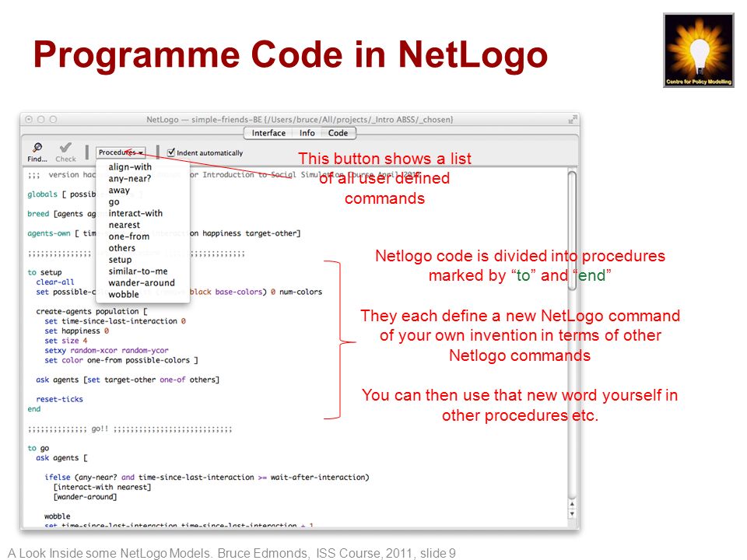Click the 'ask agents [' line under go
Image resolution: width=747 pixels, height=560 pixels.
(x=62, y=458)
